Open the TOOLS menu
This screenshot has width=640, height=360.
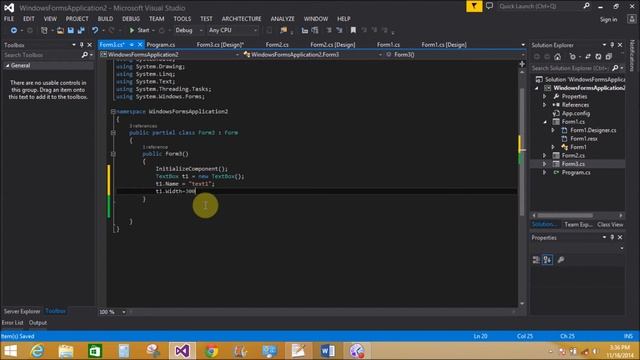(x=182, y=19)
